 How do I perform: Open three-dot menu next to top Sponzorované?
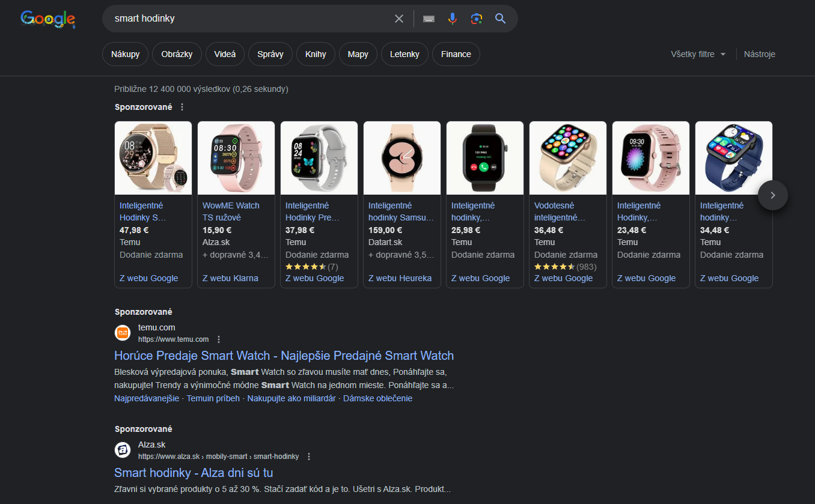[x=182, y=107]
